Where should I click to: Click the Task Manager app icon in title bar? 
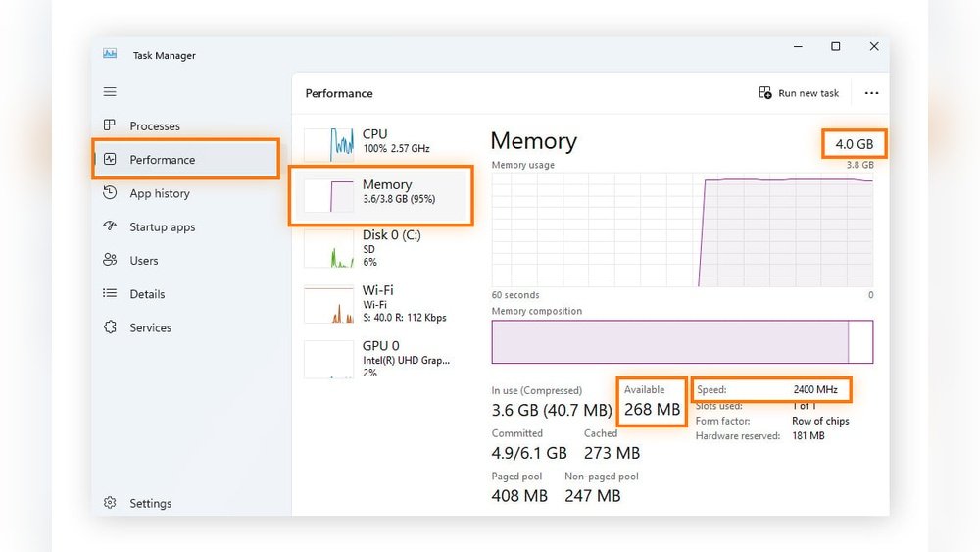(110, 55)
